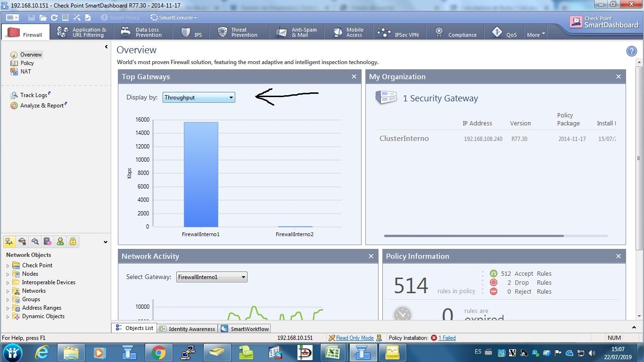This screenshot has height=362, width=644.
Task: Click the Help question mark icon
Action: tap(631, 51)
